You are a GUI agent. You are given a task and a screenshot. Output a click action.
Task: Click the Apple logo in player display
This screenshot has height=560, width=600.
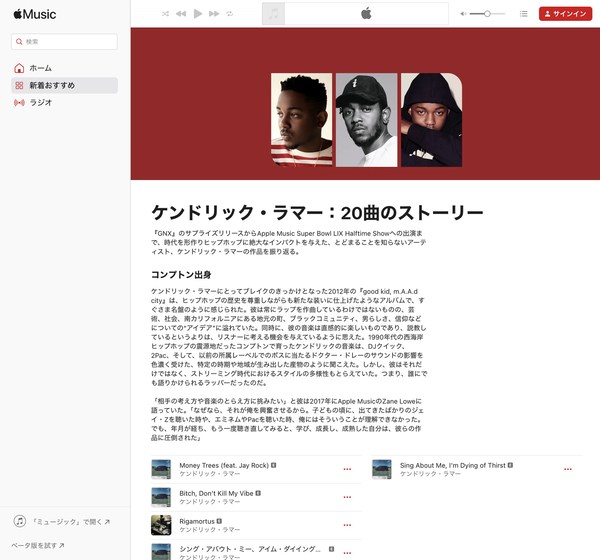[366, 14]
